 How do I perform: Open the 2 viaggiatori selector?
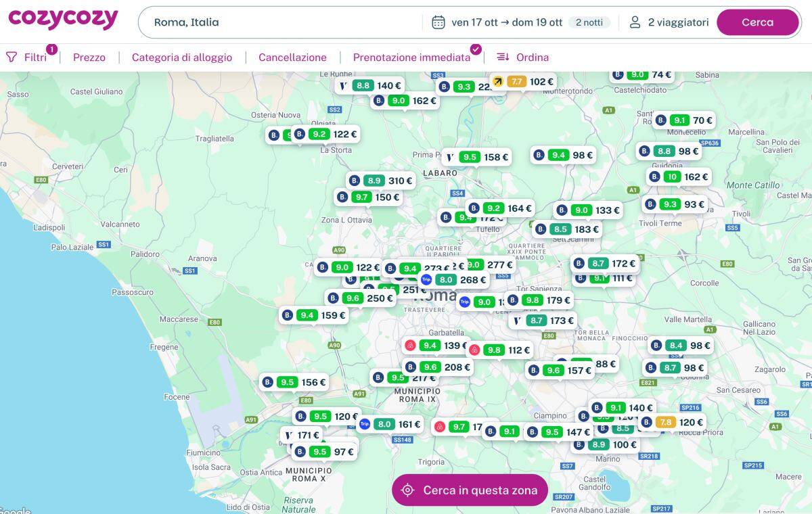678,22
